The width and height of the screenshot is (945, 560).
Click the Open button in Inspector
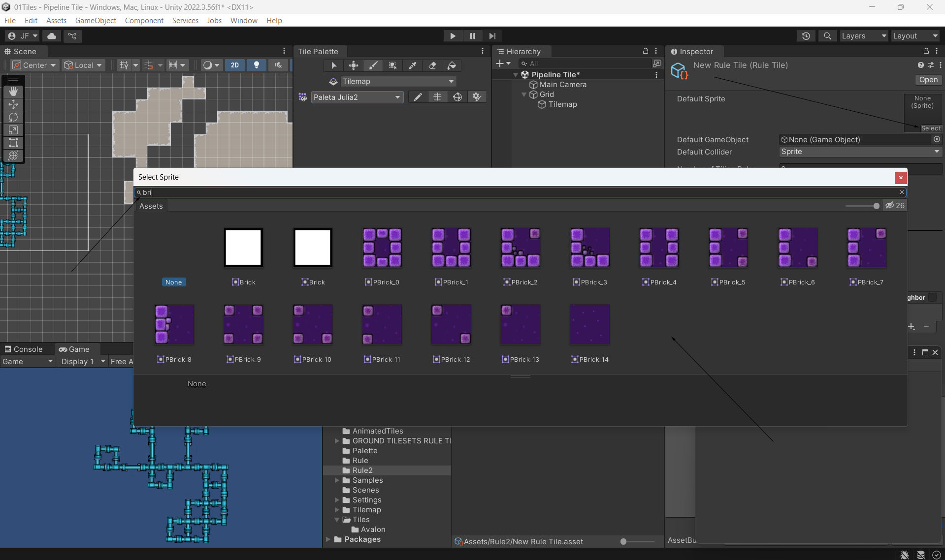(x=928, y=80)
